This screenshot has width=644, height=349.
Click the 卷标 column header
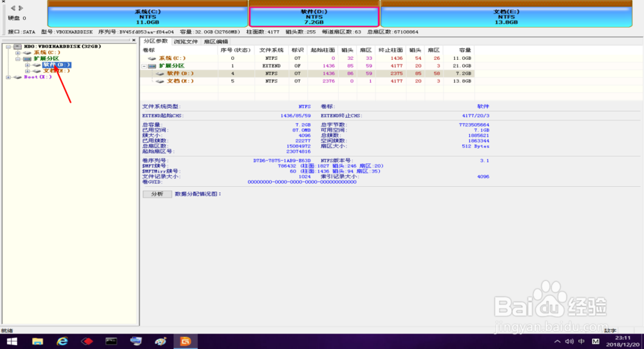(x=178, y=50)
